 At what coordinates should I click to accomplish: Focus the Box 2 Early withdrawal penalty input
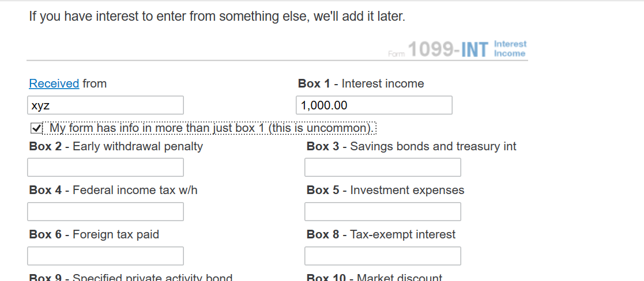coord(106,168)
